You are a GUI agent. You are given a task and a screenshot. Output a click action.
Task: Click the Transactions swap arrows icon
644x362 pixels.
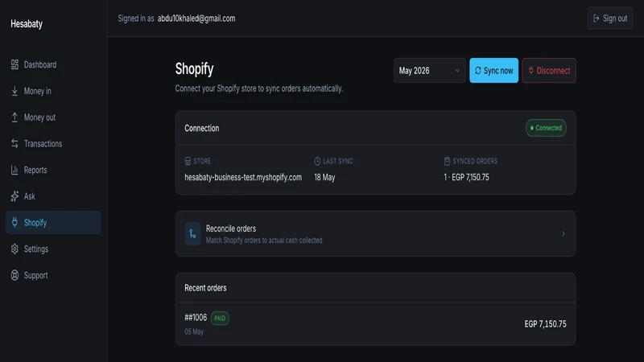point(14,143)
